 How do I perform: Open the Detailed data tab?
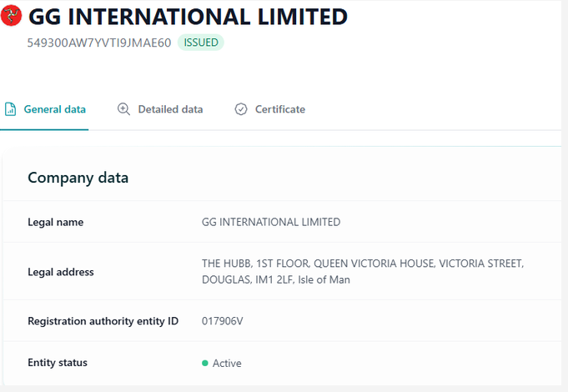(x=170, y=109)
